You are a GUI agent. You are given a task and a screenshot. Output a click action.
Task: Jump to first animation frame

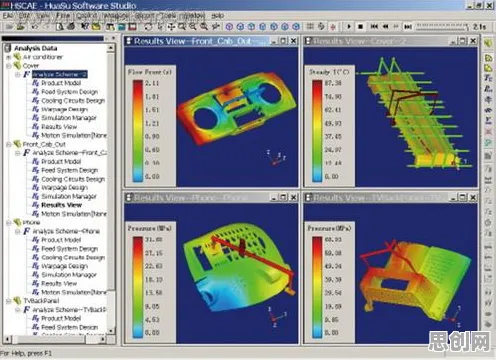coord(374,26)
